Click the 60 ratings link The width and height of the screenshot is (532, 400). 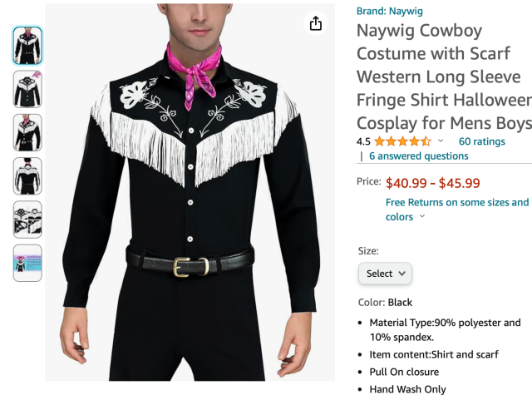[481, 141]
